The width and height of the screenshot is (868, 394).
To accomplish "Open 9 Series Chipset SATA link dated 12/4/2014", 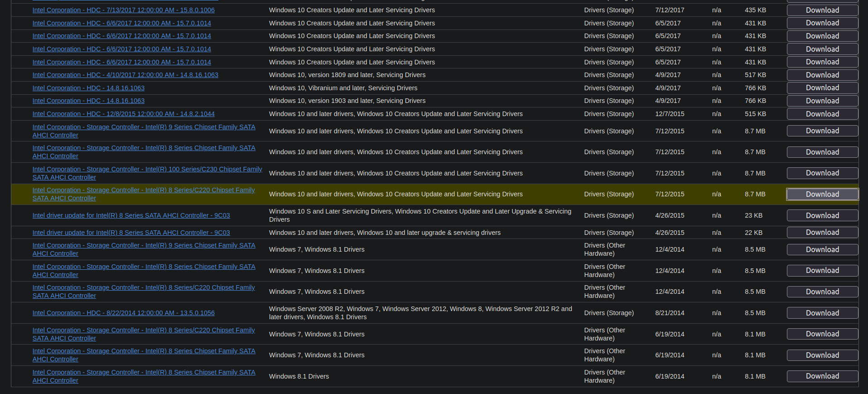I will click(x=144, y=249).
